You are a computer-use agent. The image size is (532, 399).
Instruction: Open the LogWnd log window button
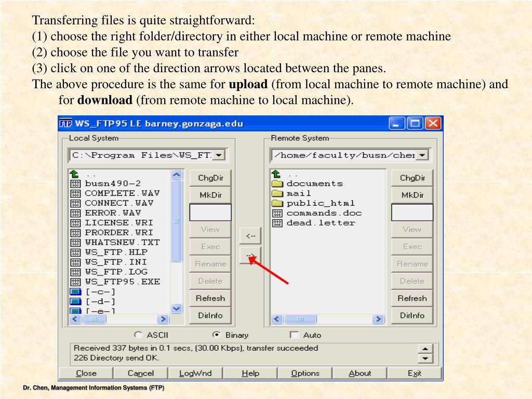coord(195,373)
